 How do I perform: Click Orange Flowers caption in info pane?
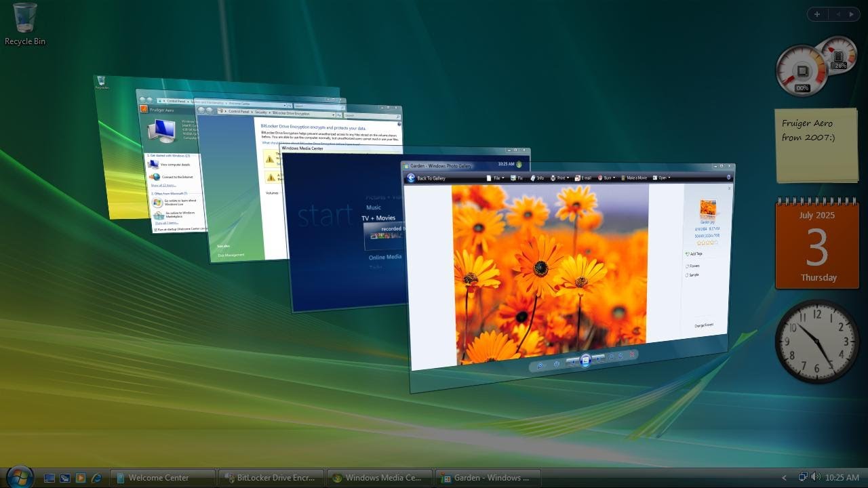click(x=704, y=325)
